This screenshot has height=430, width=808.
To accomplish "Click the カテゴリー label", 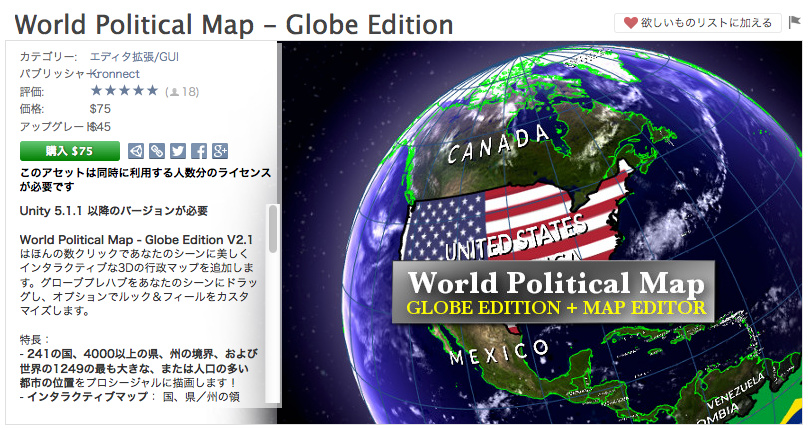I will 48,57.
